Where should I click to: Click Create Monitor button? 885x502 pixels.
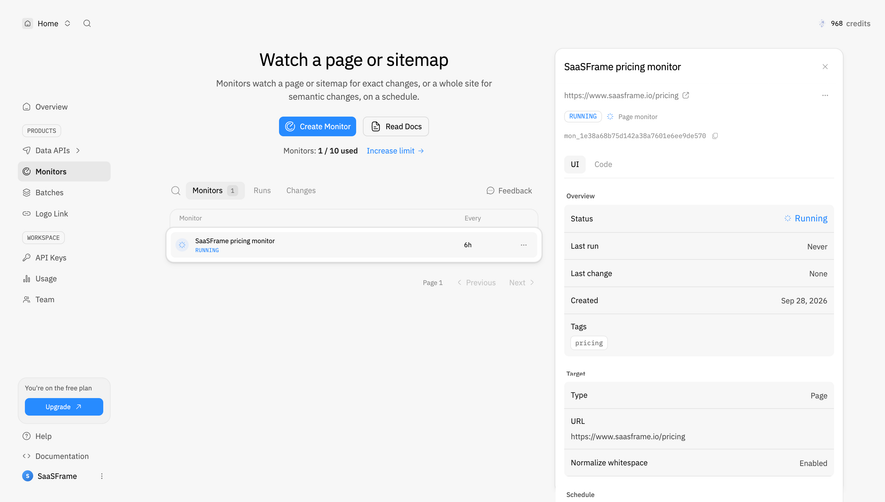317,126
